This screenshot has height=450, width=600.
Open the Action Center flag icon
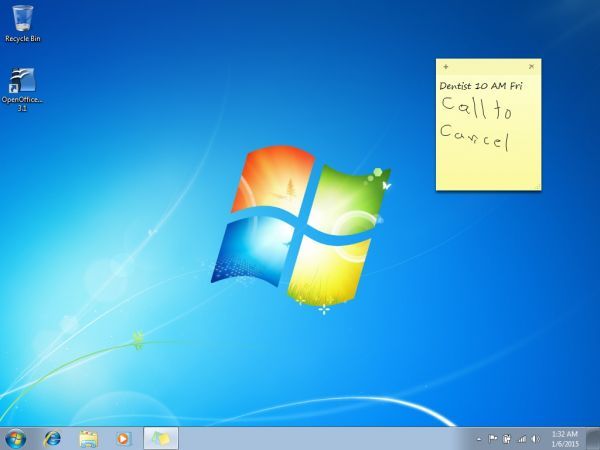[493, 439]
